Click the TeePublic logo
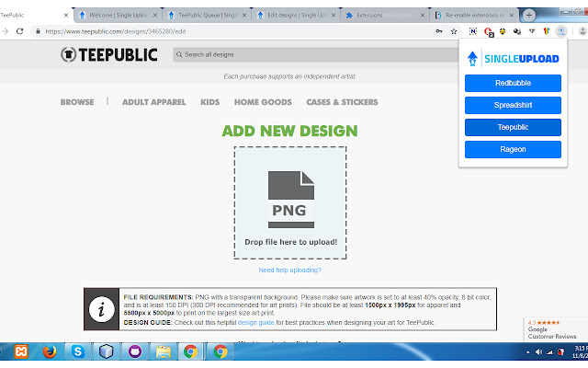 coord(108,55)
